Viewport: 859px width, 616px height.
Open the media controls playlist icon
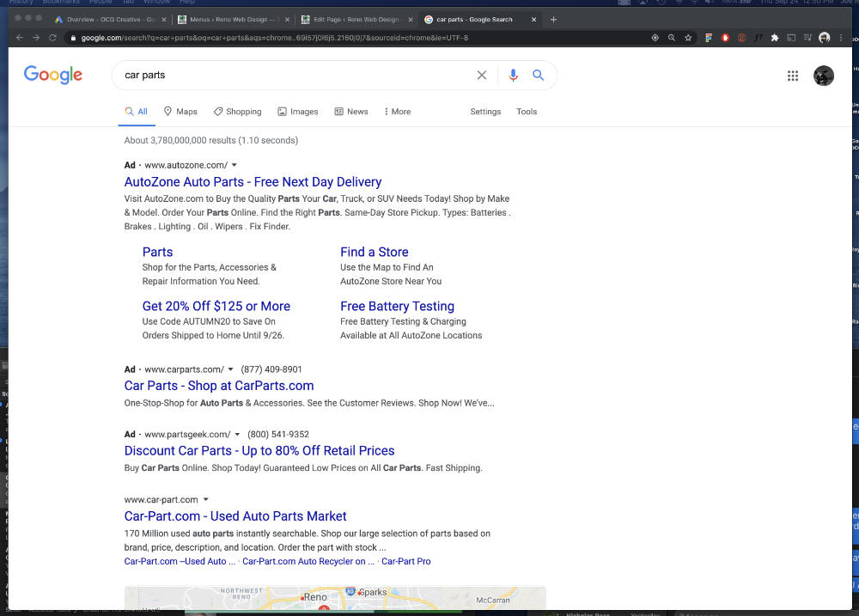807,38
